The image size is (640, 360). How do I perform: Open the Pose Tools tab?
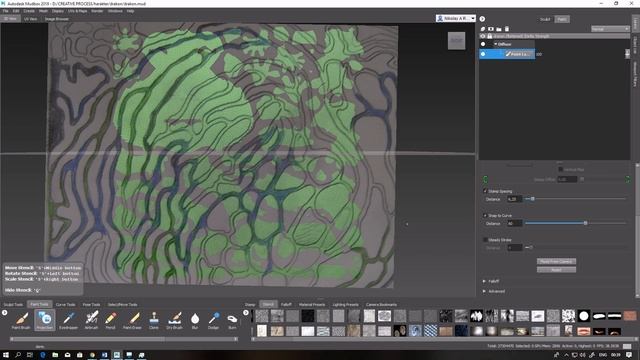91,304
